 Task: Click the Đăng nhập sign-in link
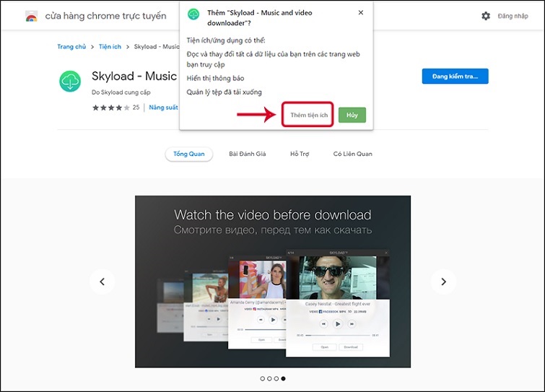click(513, 16)
